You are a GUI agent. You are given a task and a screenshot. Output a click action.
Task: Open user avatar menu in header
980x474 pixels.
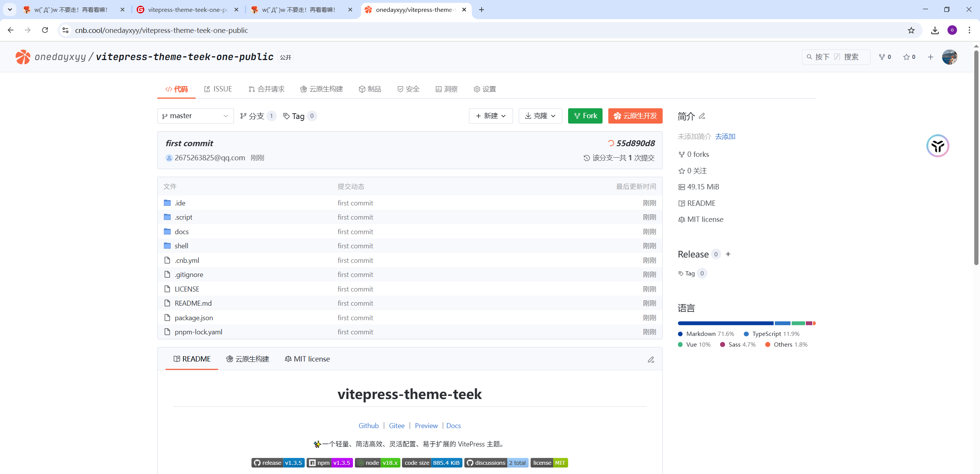(x=949, y=57)
